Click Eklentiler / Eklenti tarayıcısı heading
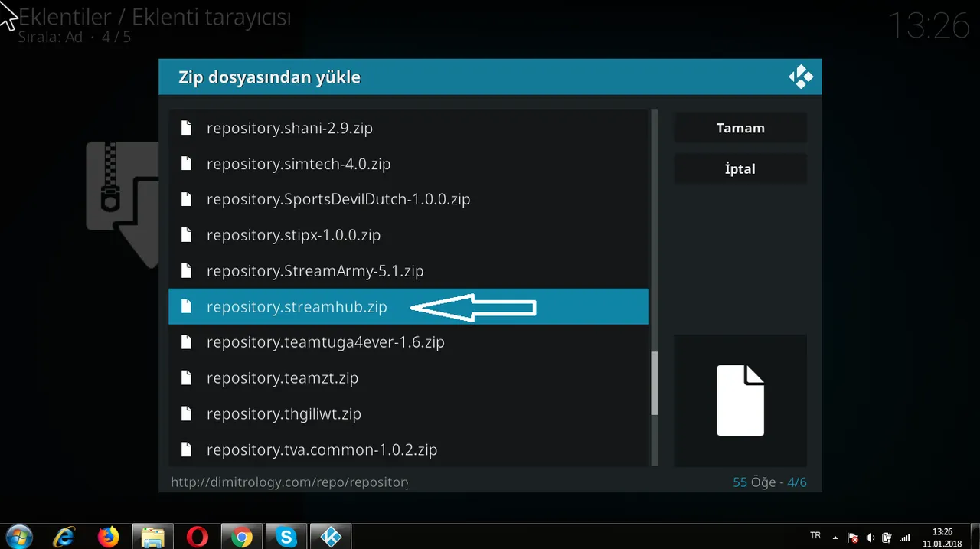The width and height of the screenshot is (980, 549). pos(155,16)
